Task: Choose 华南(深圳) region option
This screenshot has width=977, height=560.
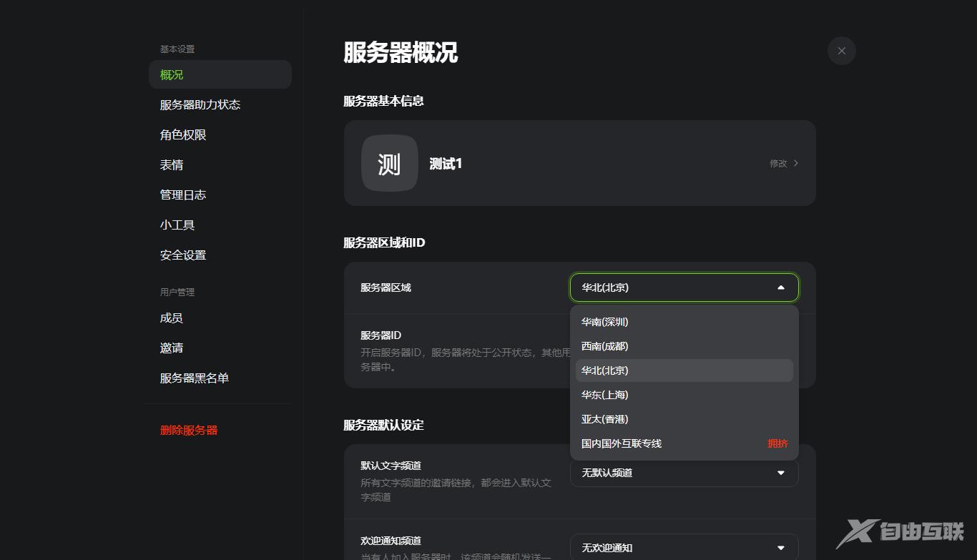Action: pos(684,322)
